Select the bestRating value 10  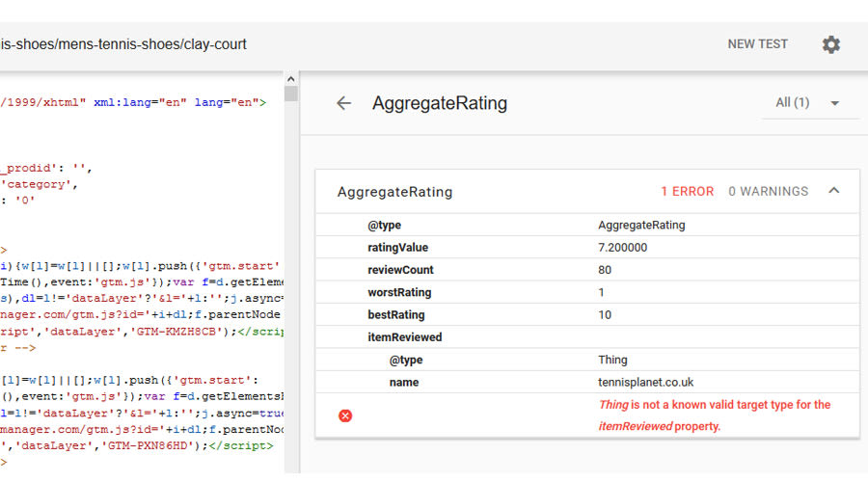(605, 315)
